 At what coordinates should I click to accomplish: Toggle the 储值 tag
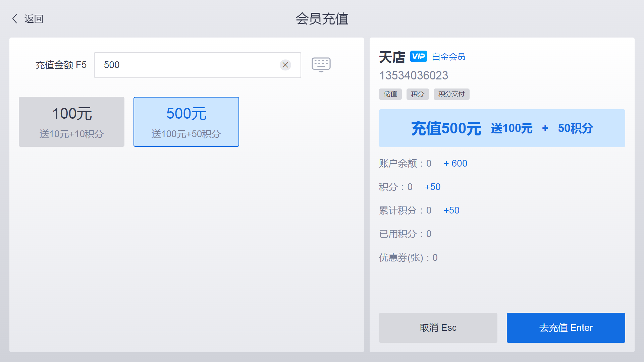[390, 94]
